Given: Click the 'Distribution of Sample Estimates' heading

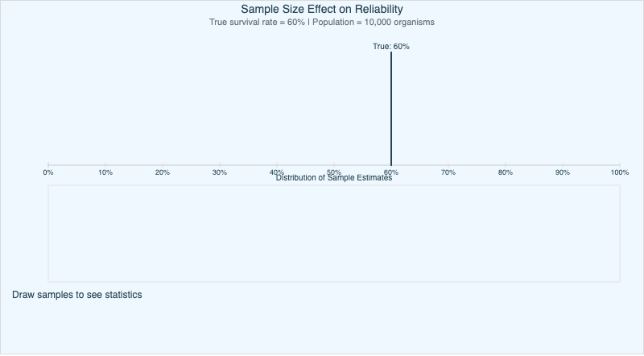Looking at the screenshot, I should (x=334, y=178).
